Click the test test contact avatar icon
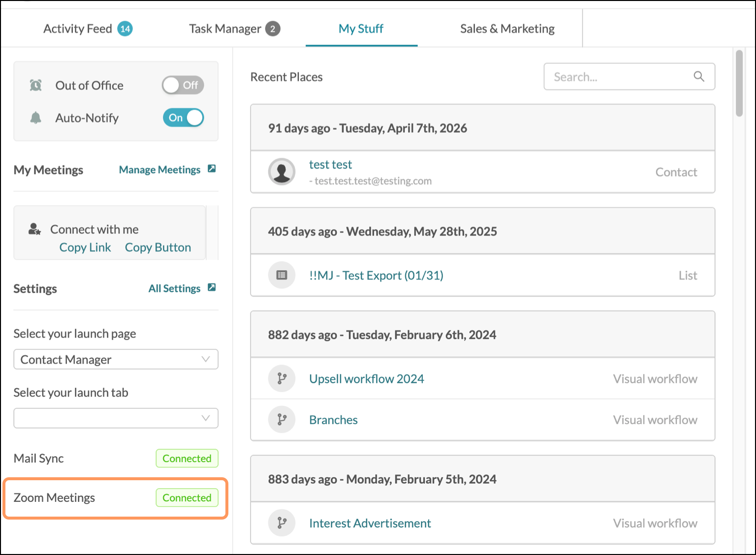 click(282, 172)
